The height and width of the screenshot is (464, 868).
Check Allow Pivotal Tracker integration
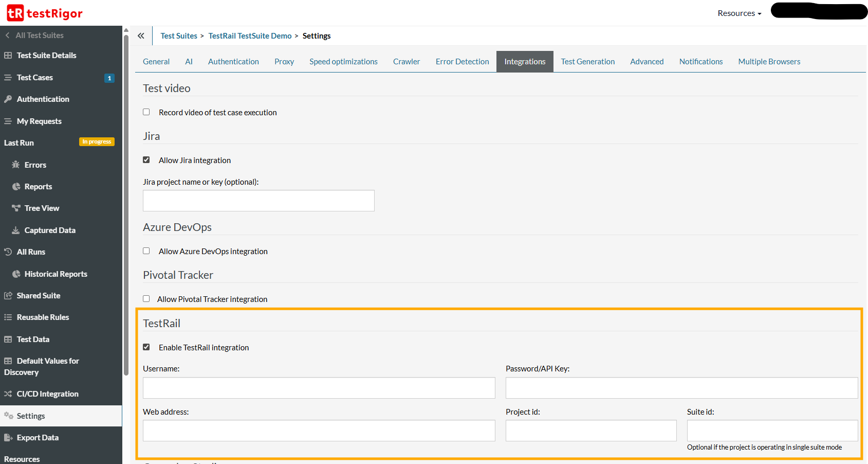146,299
